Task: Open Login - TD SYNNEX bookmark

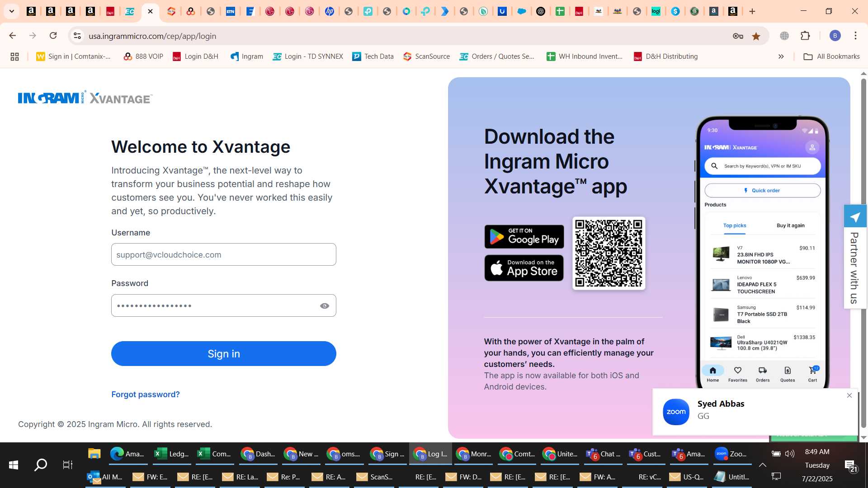Action: (x=308, y=56)
